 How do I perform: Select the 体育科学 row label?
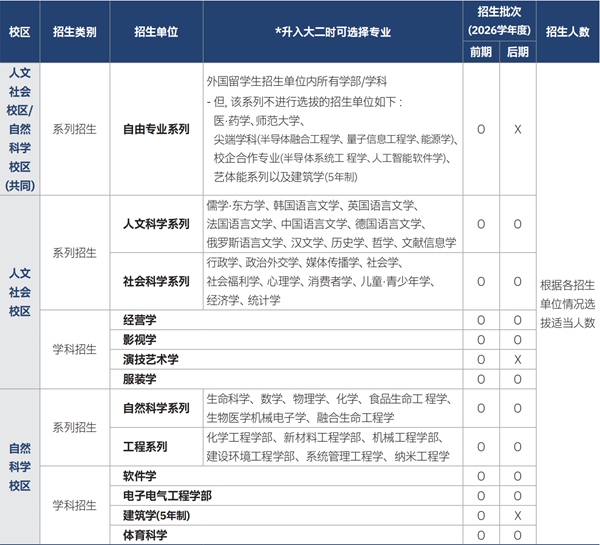click(145, 535)
